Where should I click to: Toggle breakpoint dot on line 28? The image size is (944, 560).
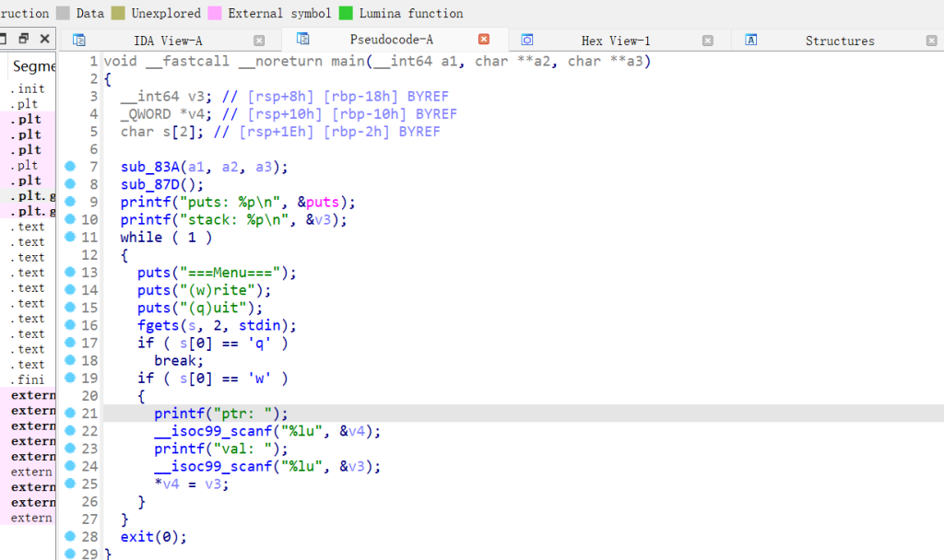pos(70,536)
